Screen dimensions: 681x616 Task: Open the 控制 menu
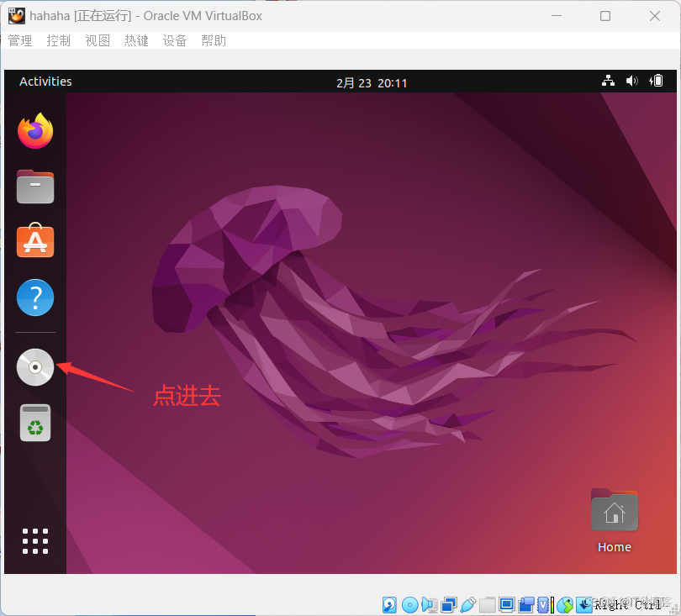pos(58,39)
